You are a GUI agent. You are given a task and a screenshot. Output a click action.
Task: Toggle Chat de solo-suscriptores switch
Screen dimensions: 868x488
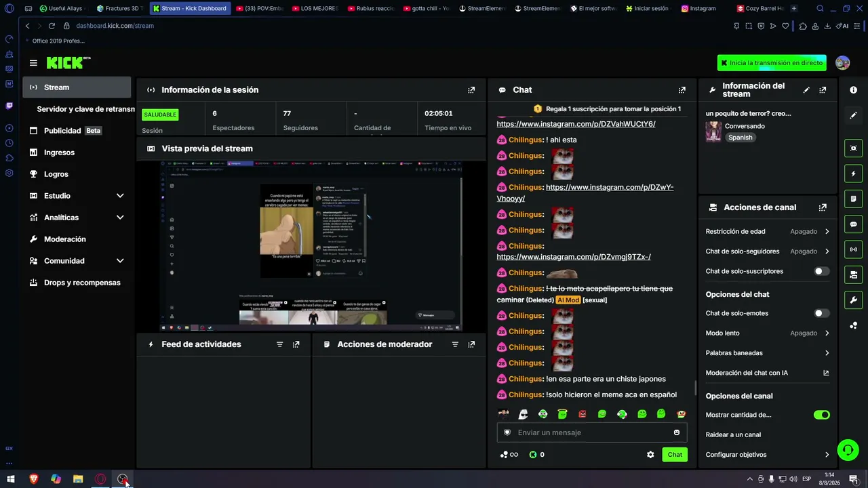[821, 271]
